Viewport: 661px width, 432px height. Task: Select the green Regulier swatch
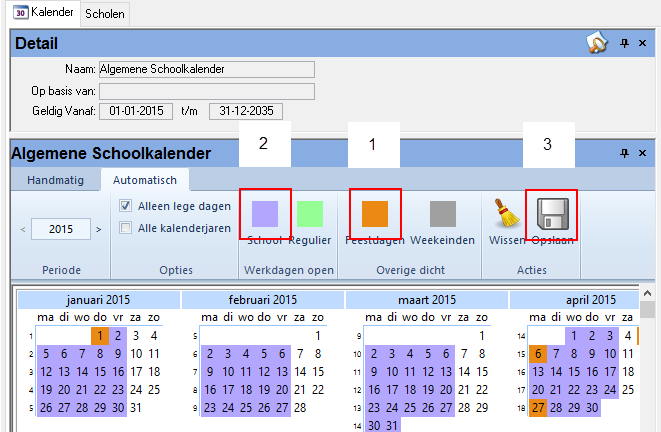pos(310,213)
